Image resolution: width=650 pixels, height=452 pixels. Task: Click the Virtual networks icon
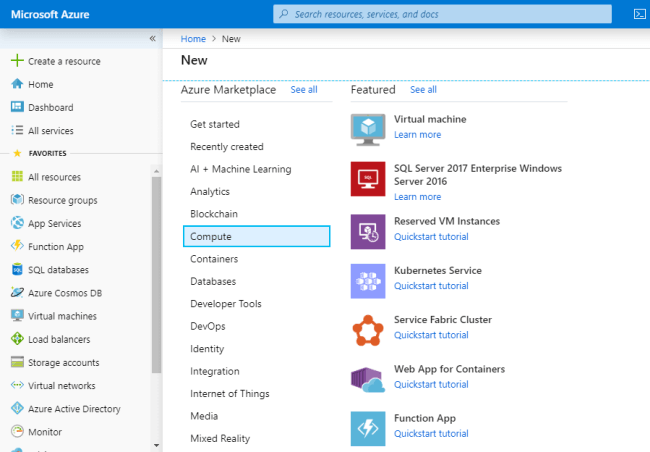17,385
